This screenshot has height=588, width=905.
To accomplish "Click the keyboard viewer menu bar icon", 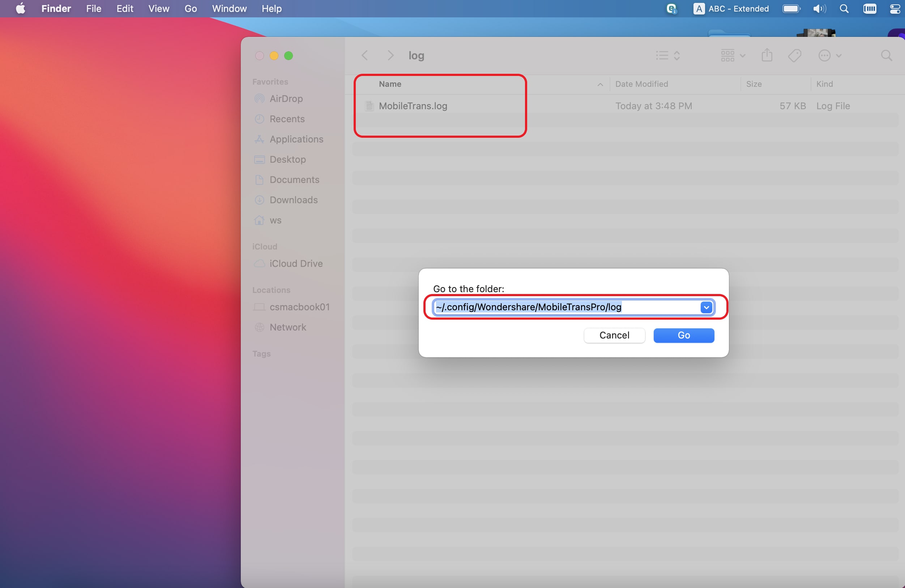I will tap(870, 8).
